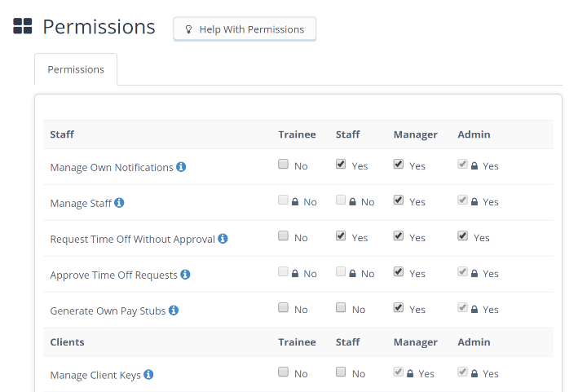Viewport: 587px width, 392px height.
Task: Enable Manage Own Notifications for Trainee
Action: pyautogui.click(x=284, y=164)
